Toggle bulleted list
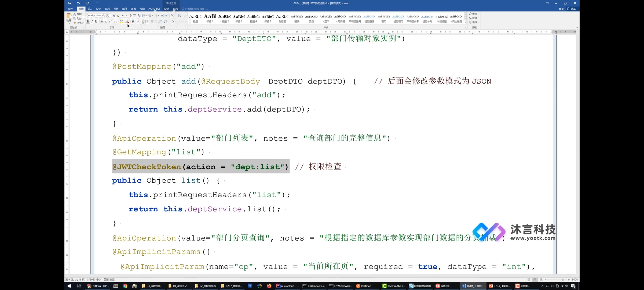This screenshot has width=644, height=290. (144, 16)
